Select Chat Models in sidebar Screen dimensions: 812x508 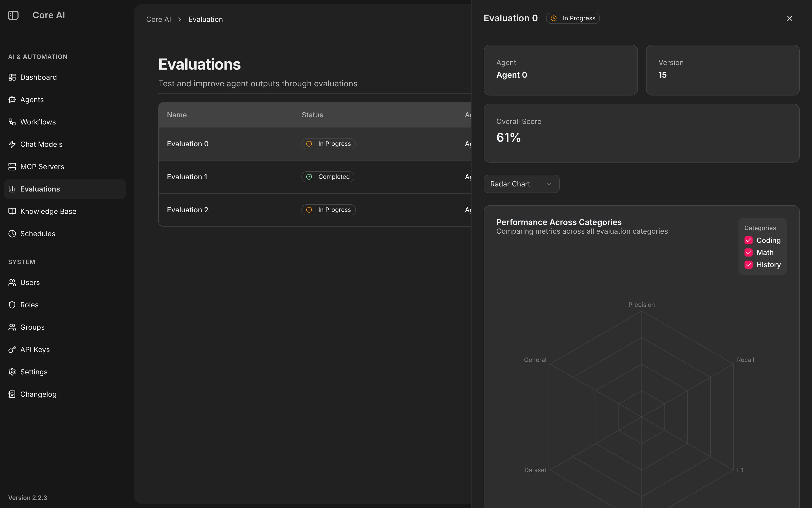65,144
